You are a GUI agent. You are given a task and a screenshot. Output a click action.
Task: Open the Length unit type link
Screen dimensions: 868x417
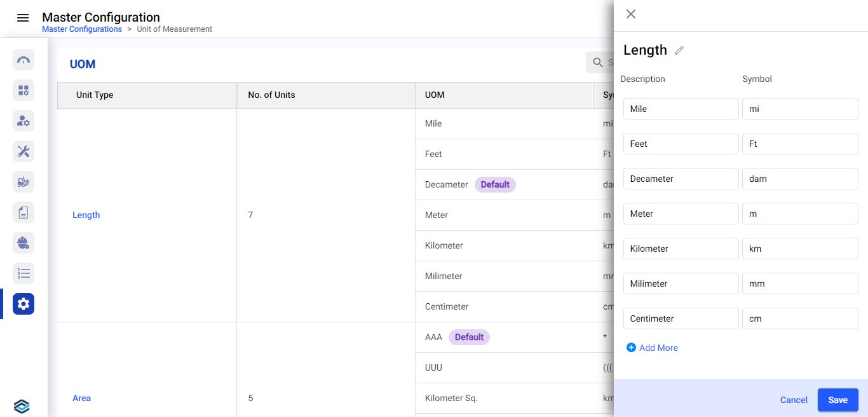tap(86, 215)
